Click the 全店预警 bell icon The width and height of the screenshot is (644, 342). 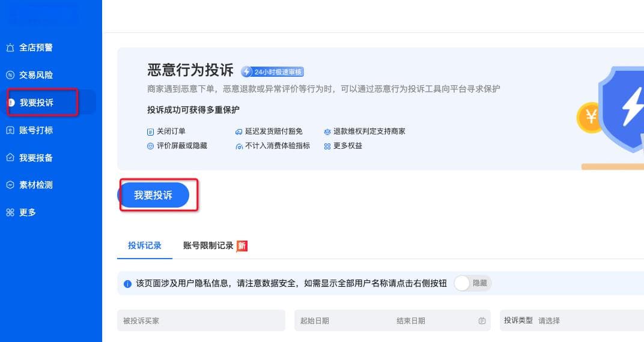pos(10,47)
